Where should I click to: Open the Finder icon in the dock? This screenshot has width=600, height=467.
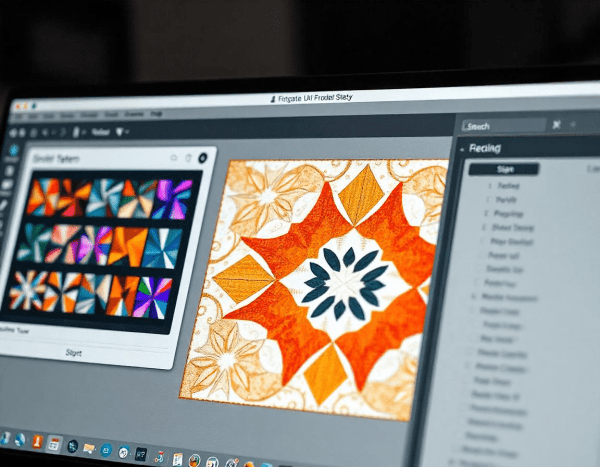click(x=5, y=439)
